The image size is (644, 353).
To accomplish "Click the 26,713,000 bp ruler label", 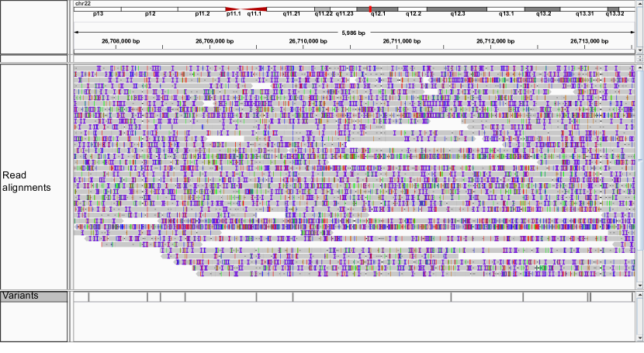I will [590, 41].
